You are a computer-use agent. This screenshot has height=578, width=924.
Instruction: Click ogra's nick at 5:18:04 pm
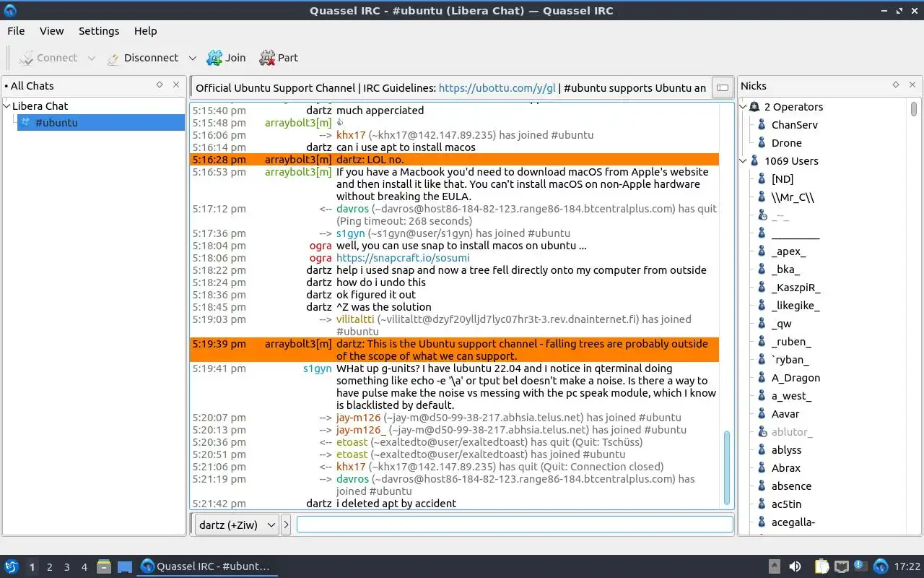click(321, 246)
